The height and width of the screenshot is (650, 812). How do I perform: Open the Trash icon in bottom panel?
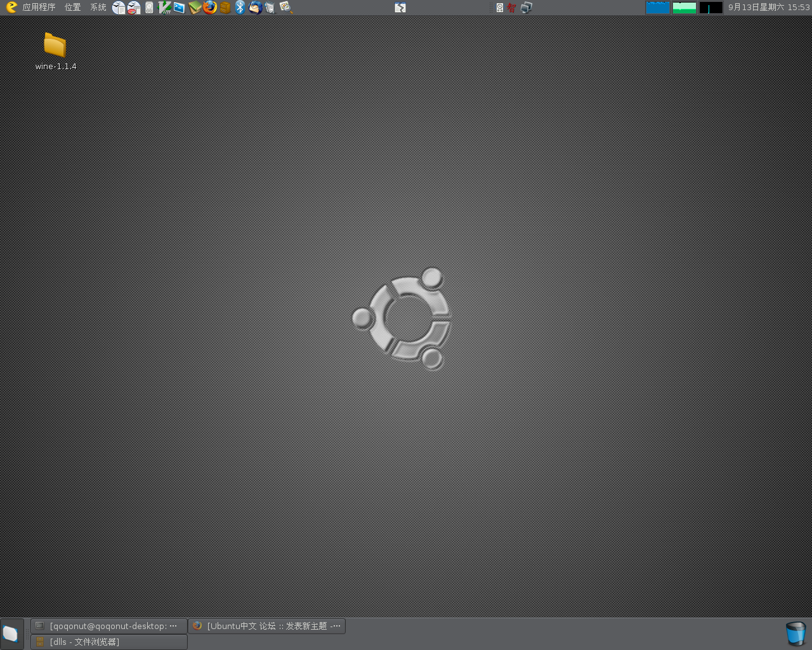796,633
